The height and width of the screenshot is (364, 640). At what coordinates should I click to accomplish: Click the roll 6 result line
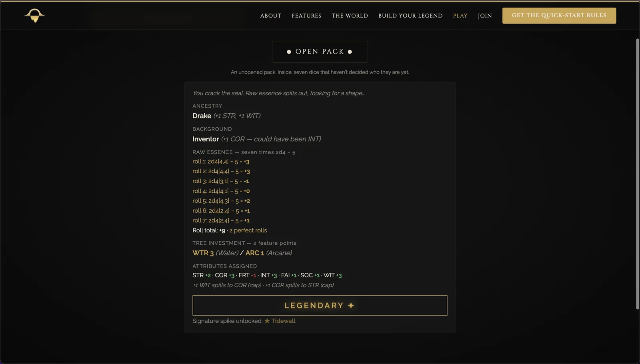[x=221, y=211]
